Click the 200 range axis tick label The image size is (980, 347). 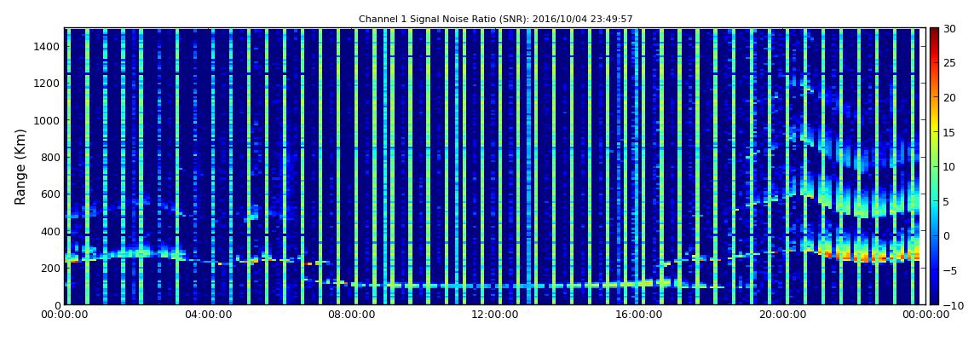pyautogui.click(x=50, y=268)
